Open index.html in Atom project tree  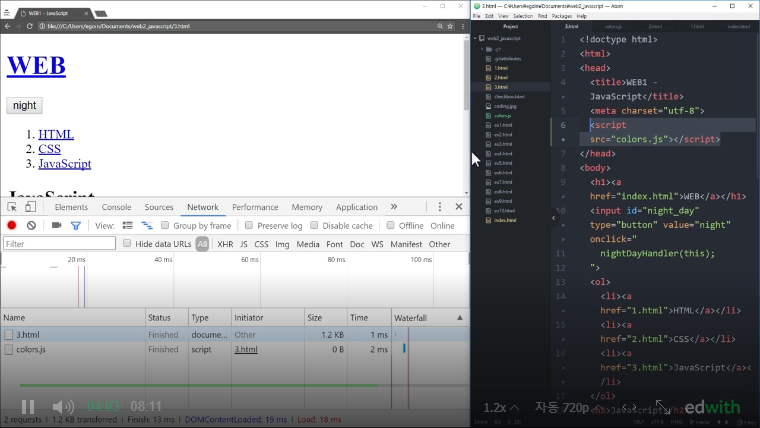tap(505, 220)
